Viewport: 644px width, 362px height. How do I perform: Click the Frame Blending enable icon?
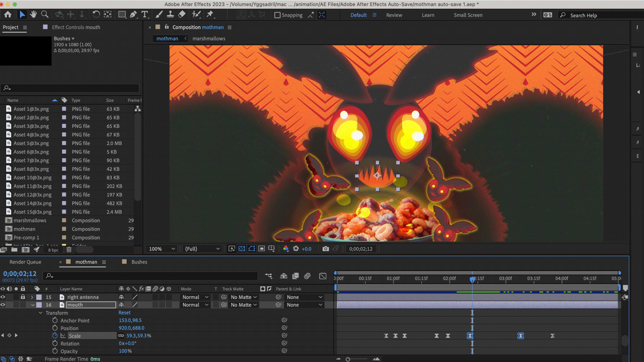(x=295, y=276)
